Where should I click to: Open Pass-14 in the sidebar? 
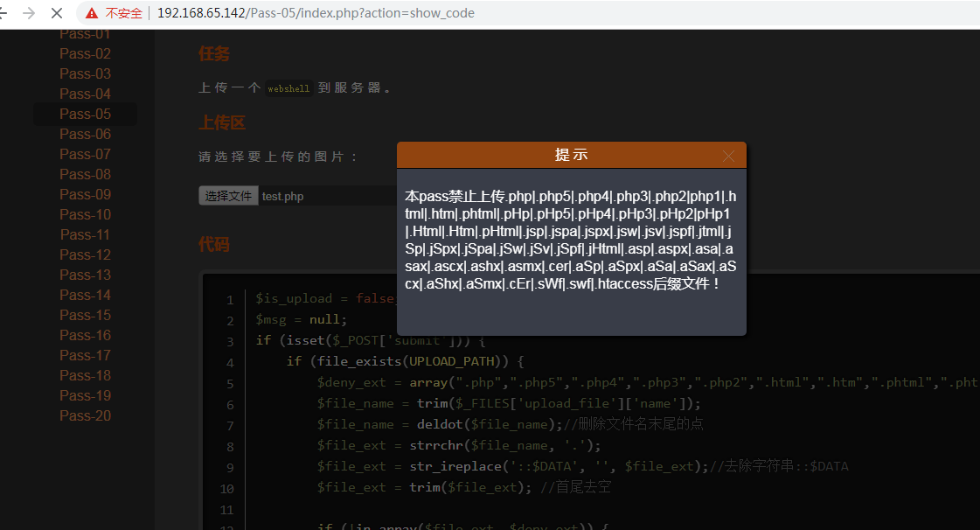(x=85, y=295)
